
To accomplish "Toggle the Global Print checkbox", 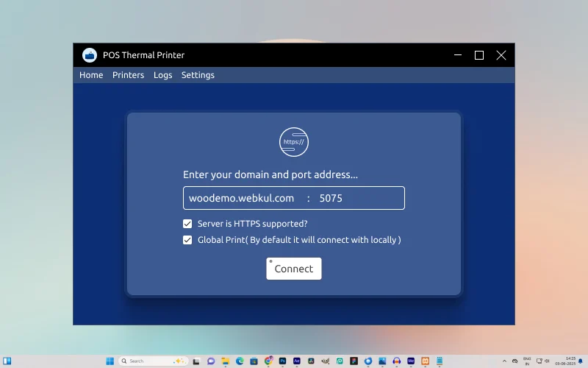I will [x=187, y=240].
